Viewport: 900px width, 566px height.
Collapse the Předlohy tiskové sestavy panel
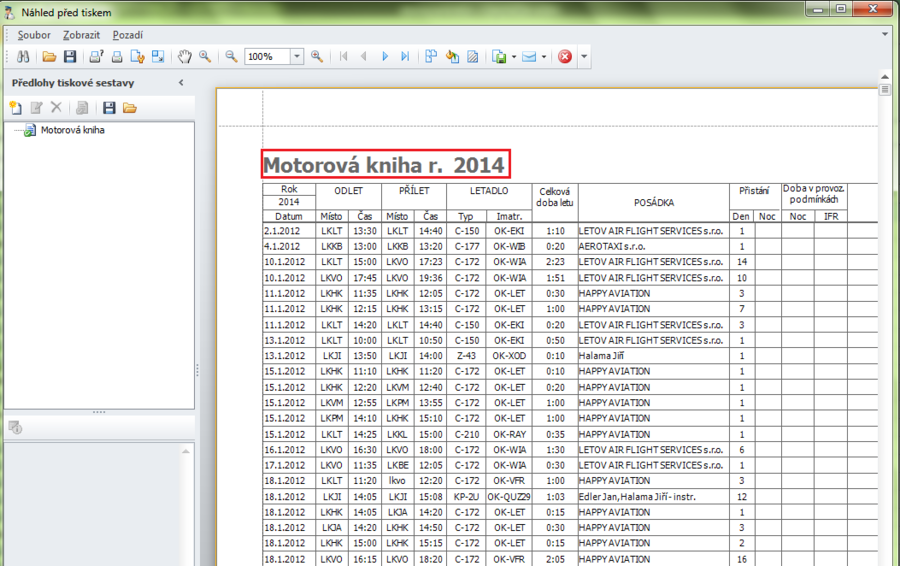click(181, 83)
